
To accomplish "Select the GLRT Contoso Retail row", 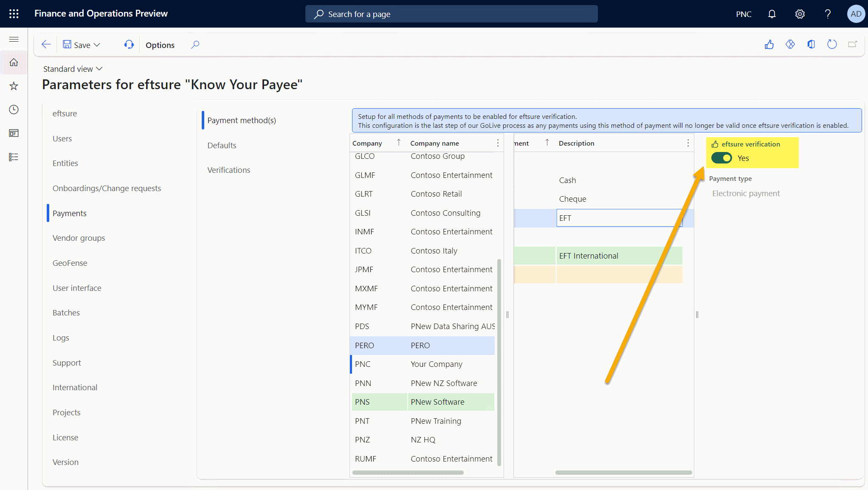I will coord(423,194).
